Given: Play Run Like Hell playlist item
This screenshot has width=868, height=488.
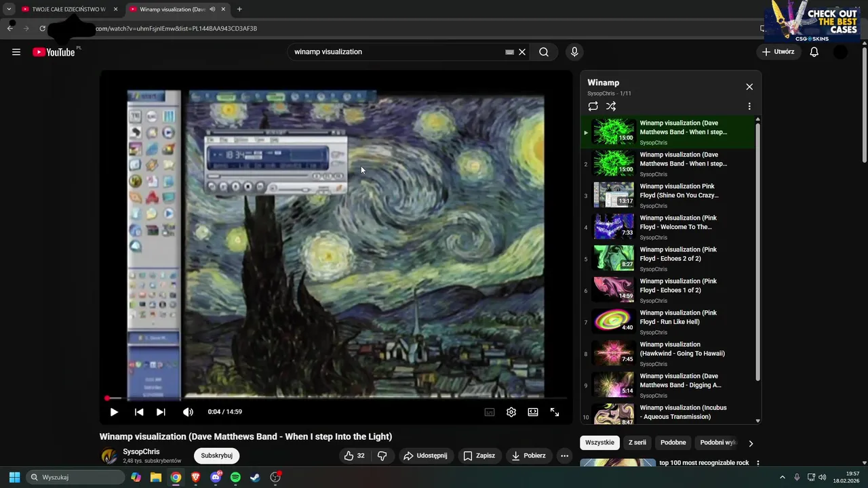Looking at the screenshot, I should (668, 323).
